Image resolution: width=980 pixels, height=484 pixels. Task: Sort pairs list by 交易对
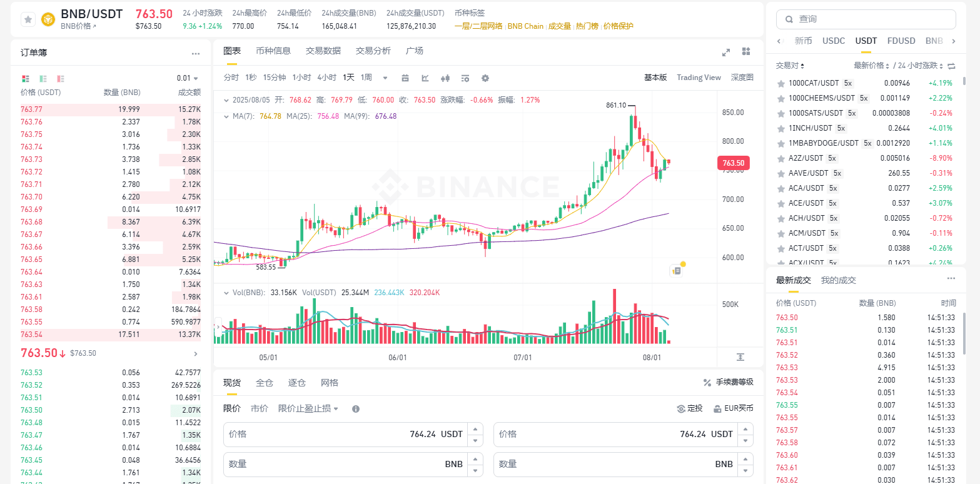791,66
